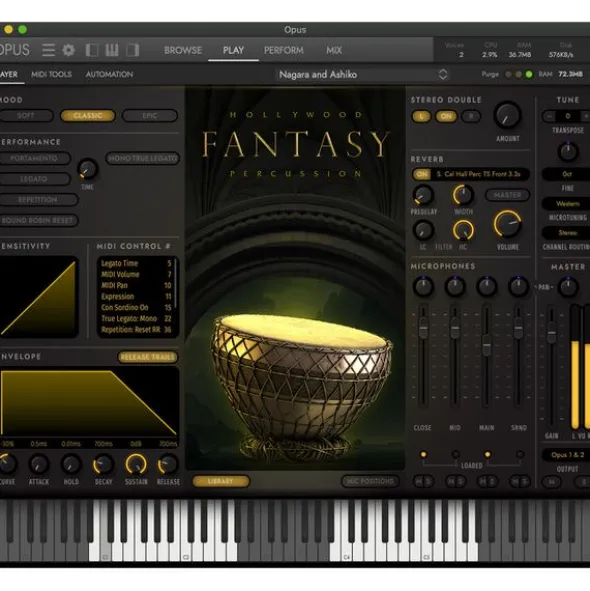This screenshot has height=591, width=590.
Task: Toggle the left sidebar panel icon
Action: click(x=92, y=50)
